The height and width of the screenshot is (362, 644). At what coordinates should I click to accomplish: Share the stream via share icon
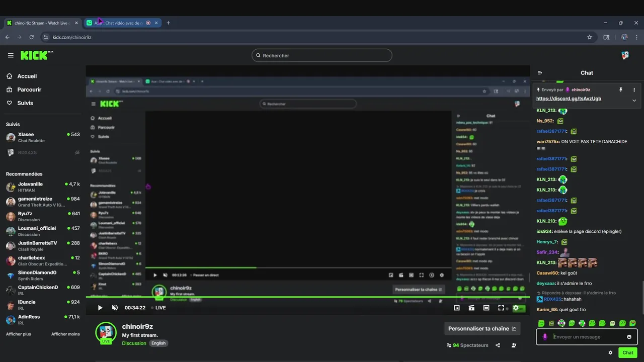pos(498,345)
